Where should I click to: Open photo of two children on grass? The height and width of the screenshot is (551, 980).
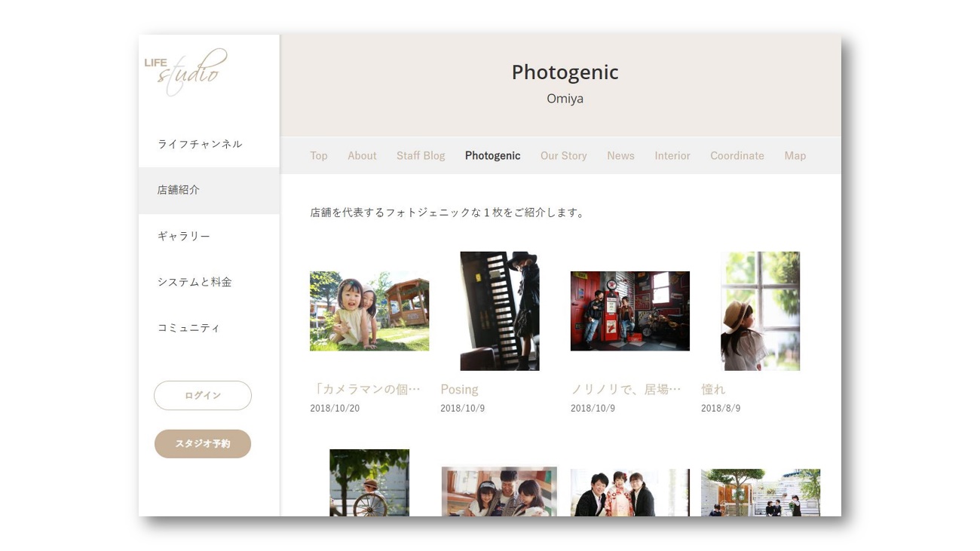click(369, 311)
